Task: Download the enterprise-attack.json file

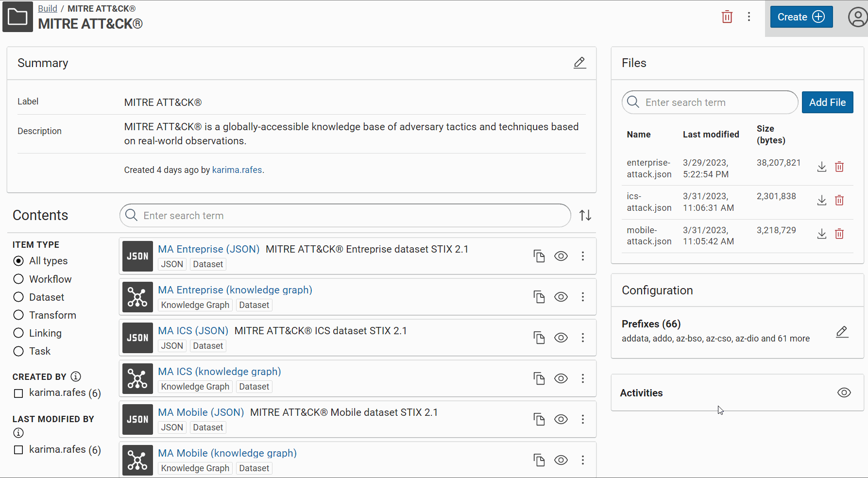Action: point(821,167)
